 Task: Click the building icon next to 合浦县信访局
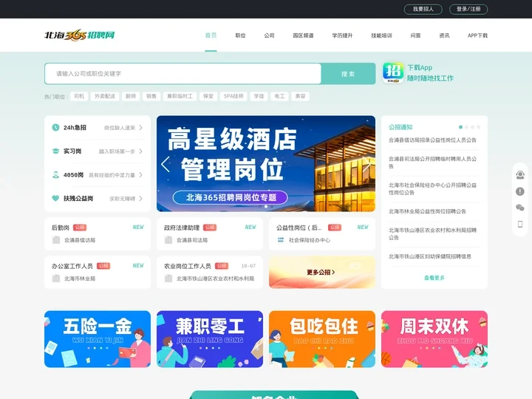click(56, 240)
